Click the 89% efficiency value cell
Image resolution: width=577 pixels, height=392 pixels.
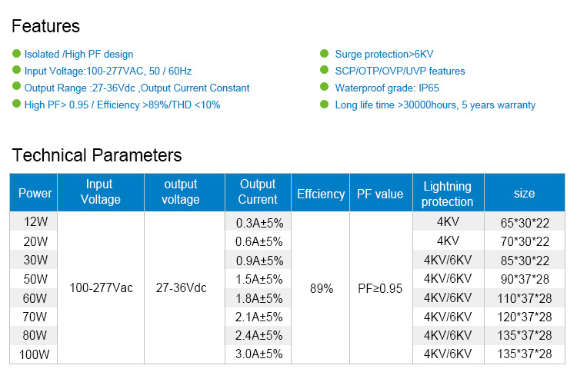click(x=321, y=288)
